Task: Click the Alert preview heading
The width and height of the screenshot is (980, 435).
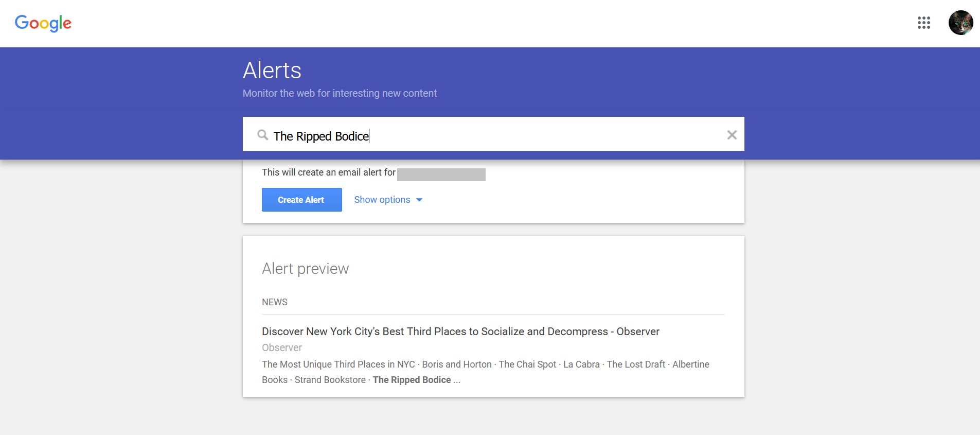Action: point(305,269)
